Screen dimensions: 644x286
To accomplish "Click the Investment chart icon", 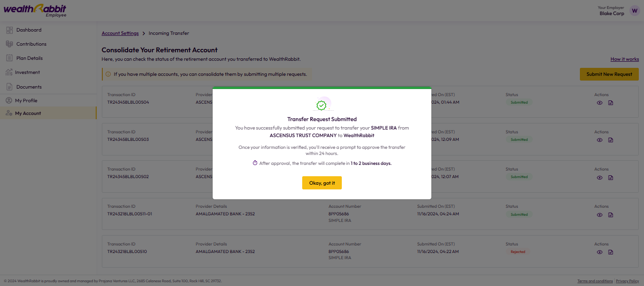I will coord(8,72).
